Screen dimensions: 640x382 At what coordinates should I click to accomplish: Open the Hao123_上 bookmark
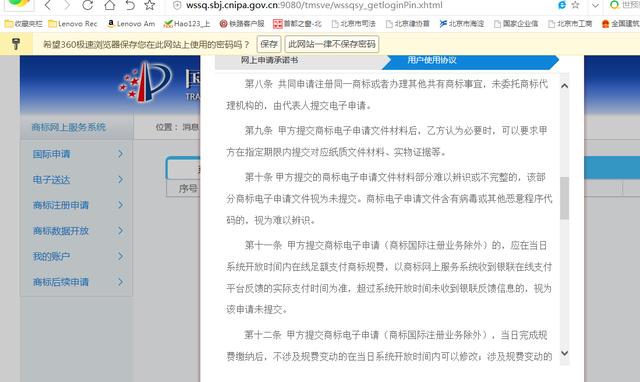point(187,24)
